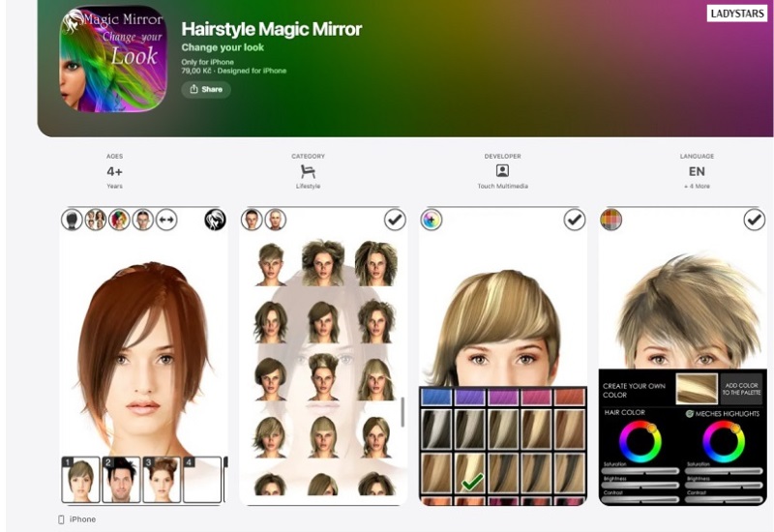The height and width of the screenshot is (532, 774).
Task: Click the Meches Highlights hue wheel
Action: tap(724, 441)
